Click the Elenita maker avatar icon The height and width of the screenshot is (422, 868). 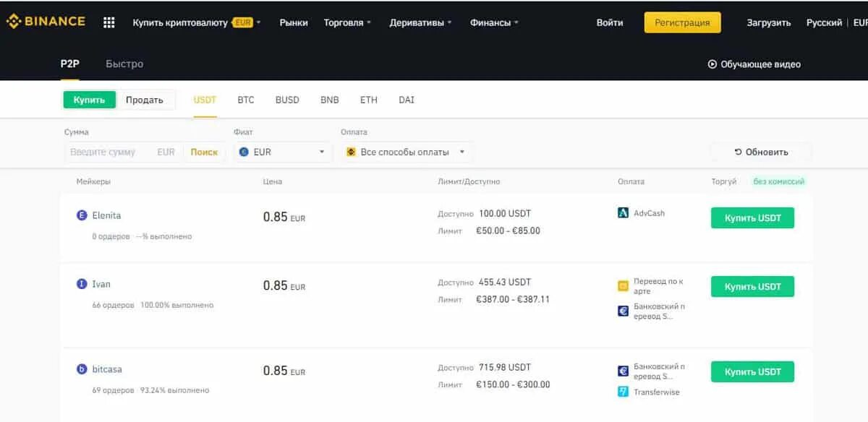tap(82, 215)
